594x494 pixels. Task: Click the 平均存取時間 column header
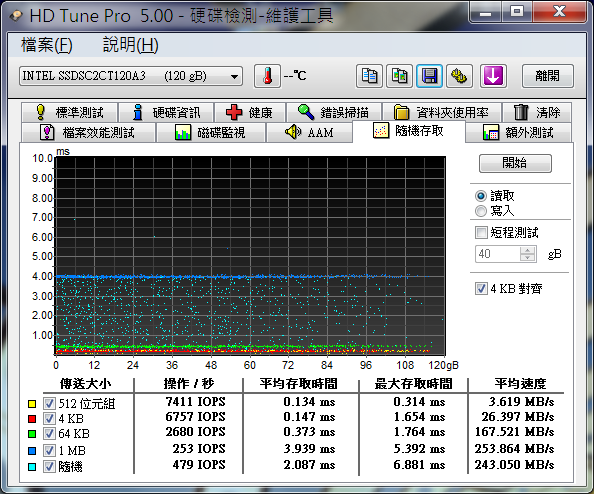pos(299,384)
